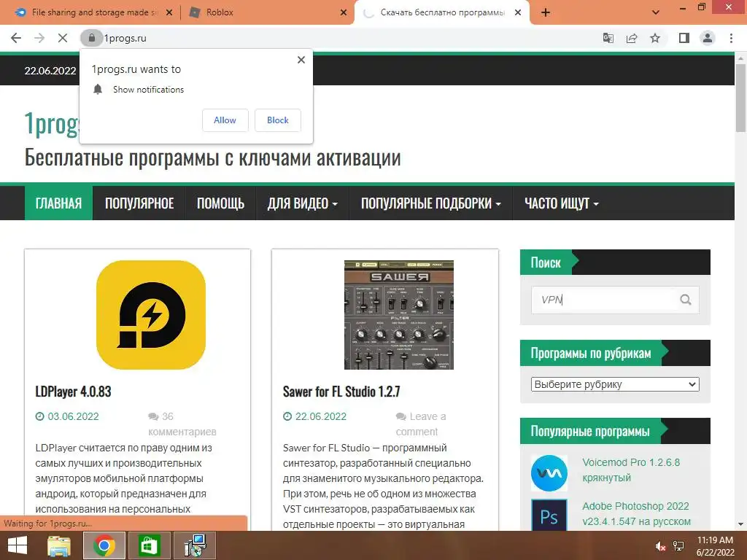Close the File sharing tab
The width and height of the screenshot is (747, 560).
point(169,13)
